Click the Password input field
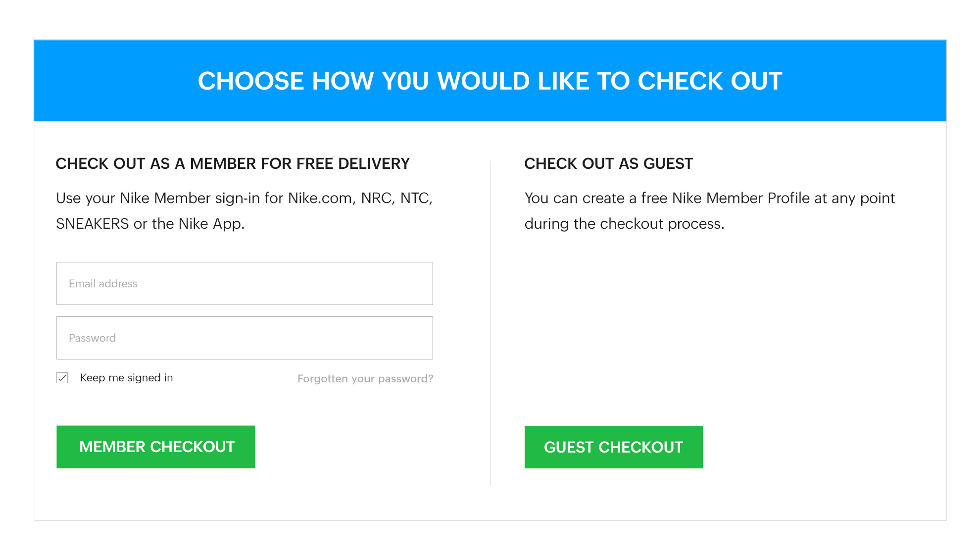Screen dimensions: 980x560 245,338
